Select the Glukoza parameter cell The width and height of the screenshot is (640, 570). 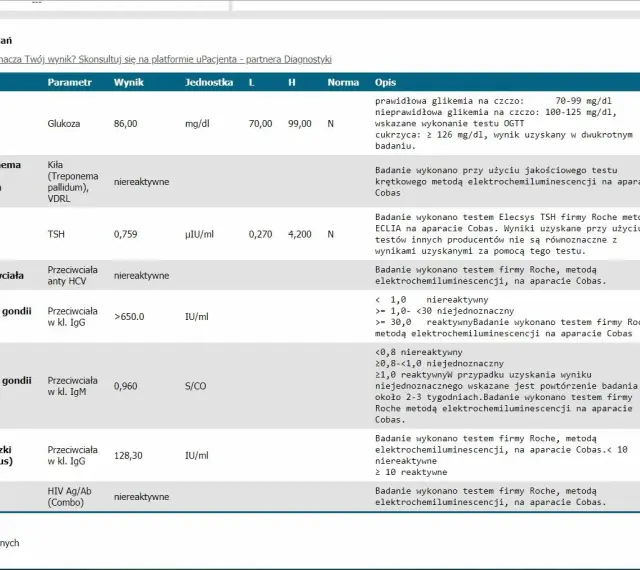pyautogui.click(x=64, y=124)
